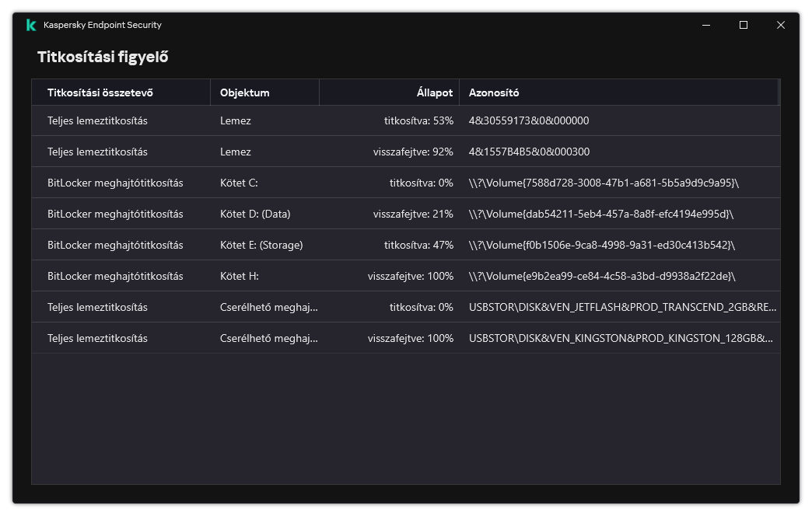Select the Kingston 128GB USB entry
This screenshot has width=812, height=516.
click(621, 338)
